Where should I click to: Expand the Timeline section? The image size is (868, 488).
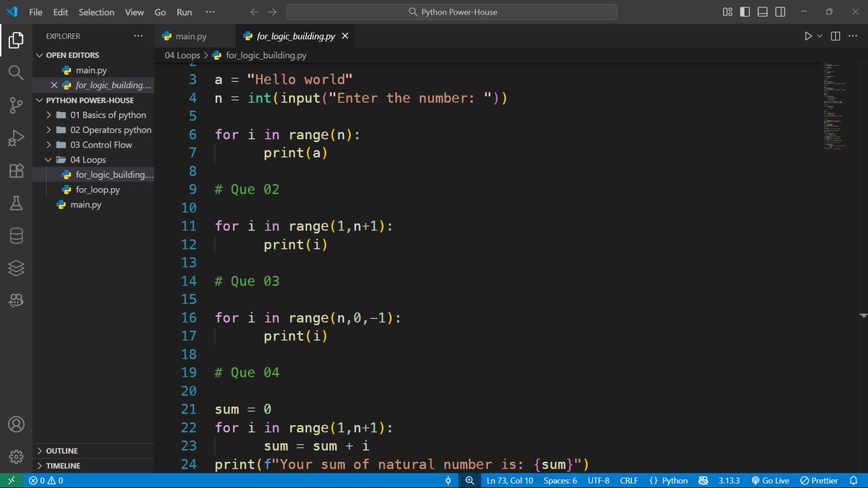95,466
